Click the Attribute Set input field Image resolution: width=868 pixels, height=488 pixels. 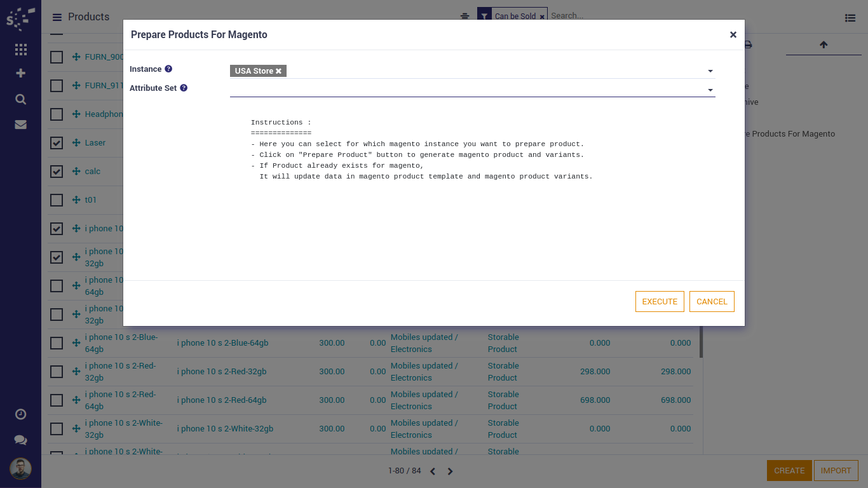pyautogui.click(x=467, y=90)
